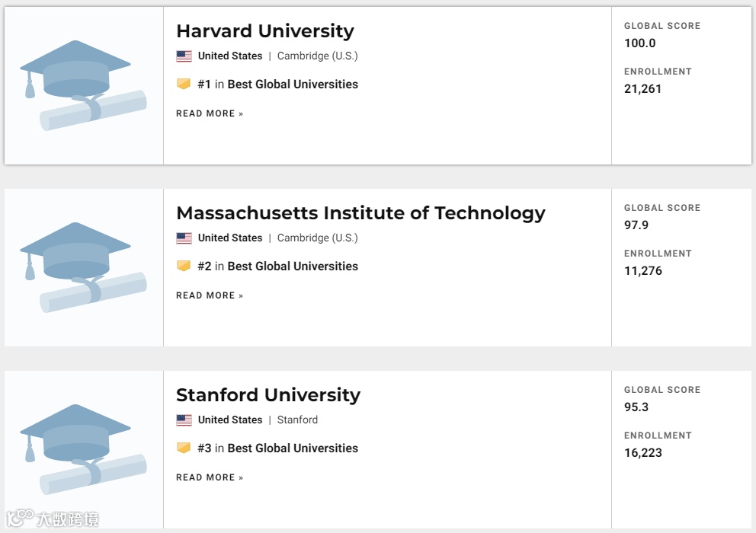Click Harvard's graduation cap thumbnail
756x533 pixels.
click(84, 85)
